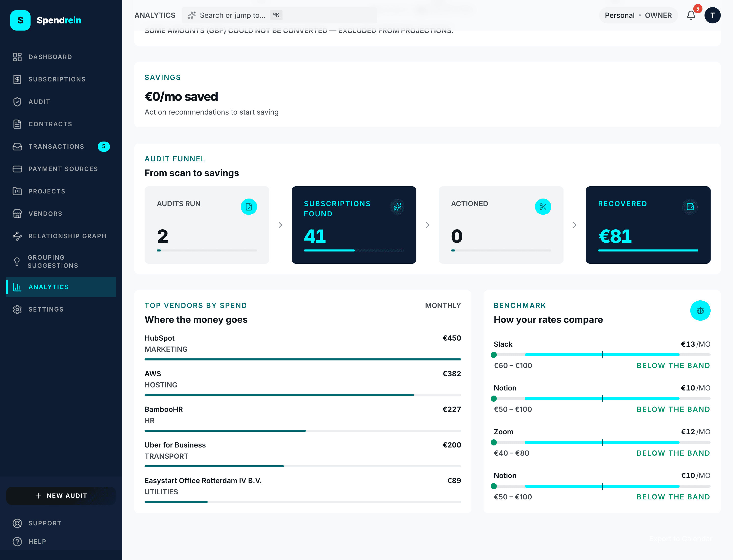Open Subscriptions in the sidebar
Screen dimensions: 733x560
coord(61,79)
